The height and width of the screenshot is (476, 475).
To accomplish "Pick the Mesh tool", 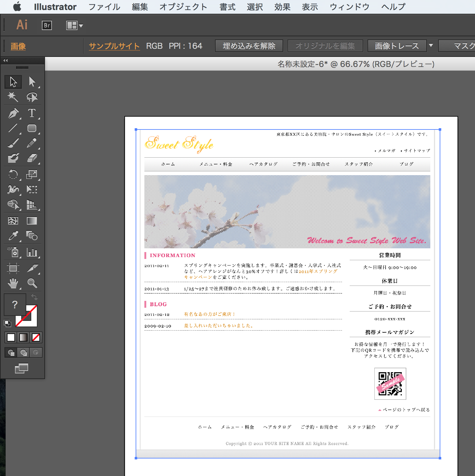I will click(13, 221).
